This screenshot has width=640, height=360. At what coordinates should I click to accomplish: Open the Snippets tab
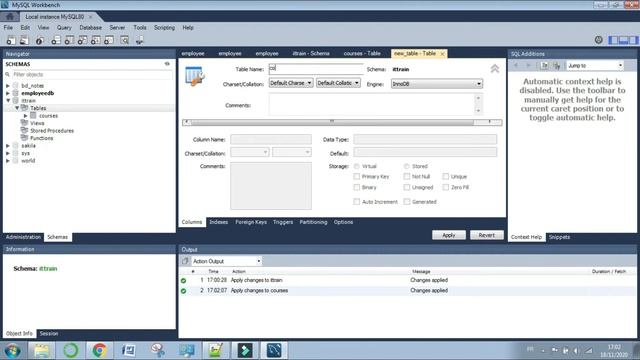(559, 237)
